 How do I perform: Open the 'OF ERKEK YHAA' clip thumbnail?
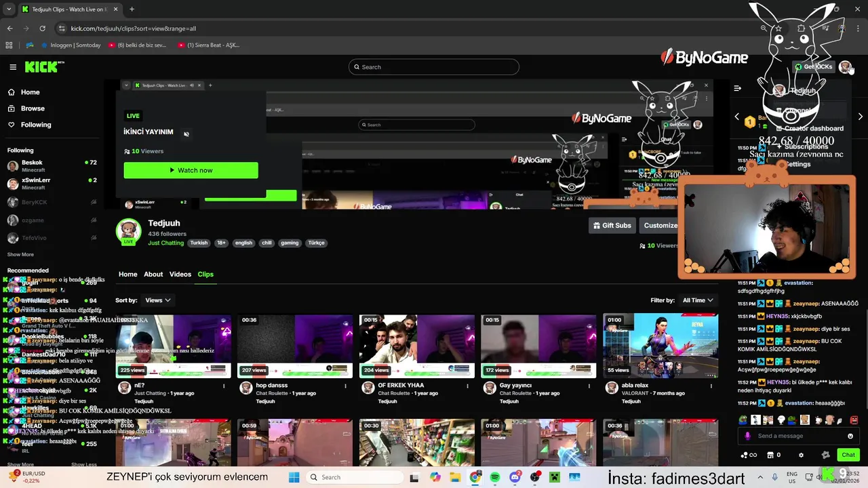click(x=417, y=346)
